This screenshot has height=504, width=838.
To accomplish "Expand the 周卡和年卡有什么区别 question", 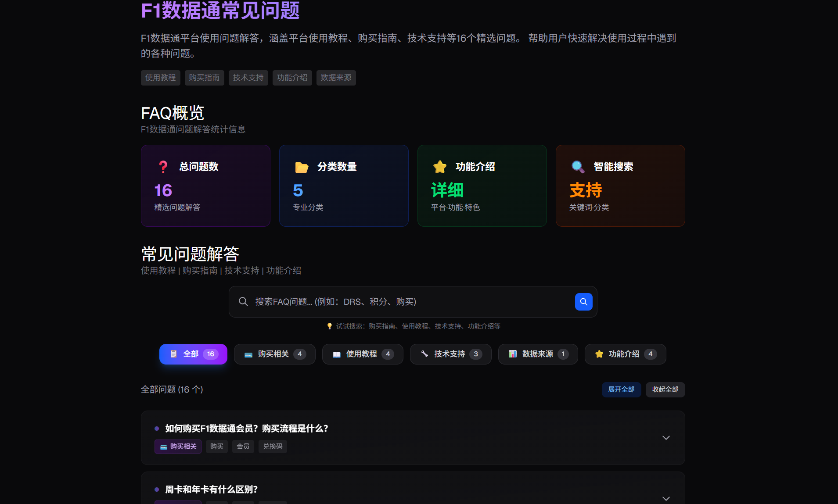I will (x=666, y=498).
